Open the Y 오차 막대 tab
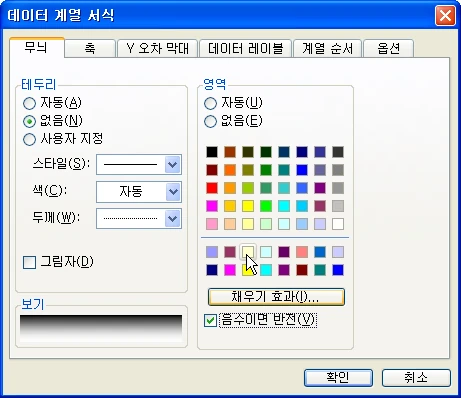The width and height of the screenshot is (461, 398). coord(157,48)
